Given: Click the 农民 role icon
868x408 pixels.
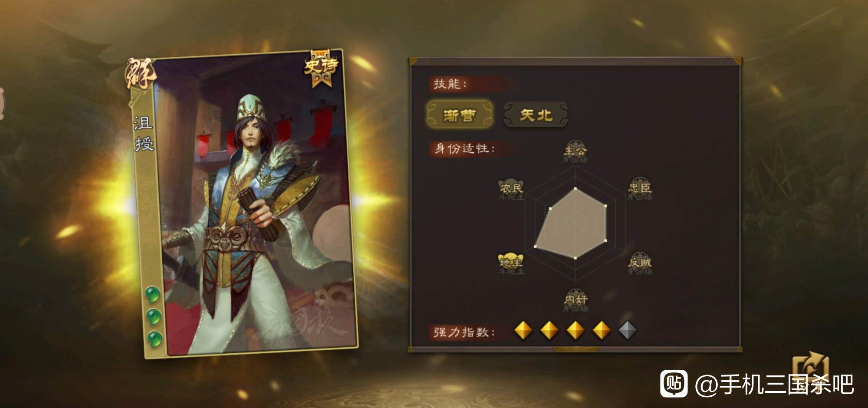Looking at the screenshot, I should pos(511,189).
